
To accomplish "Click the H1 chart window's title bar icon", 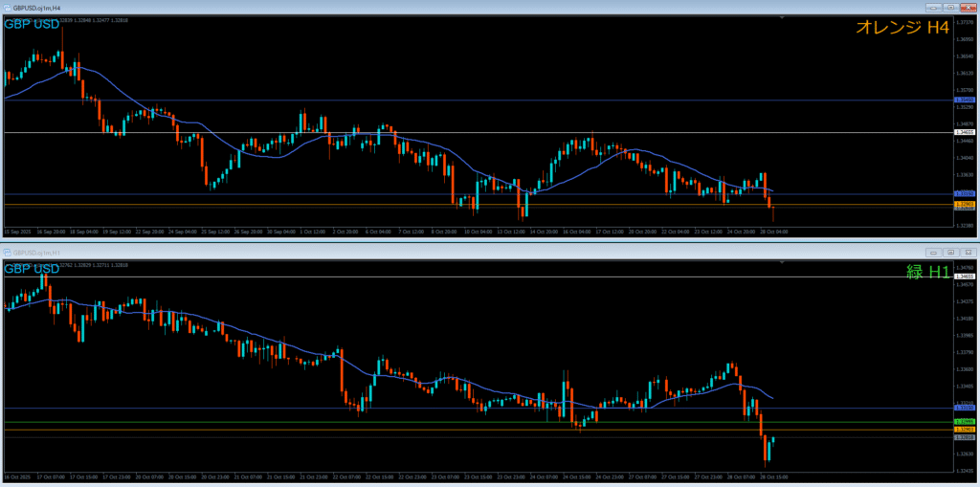I will click(7, 251).
